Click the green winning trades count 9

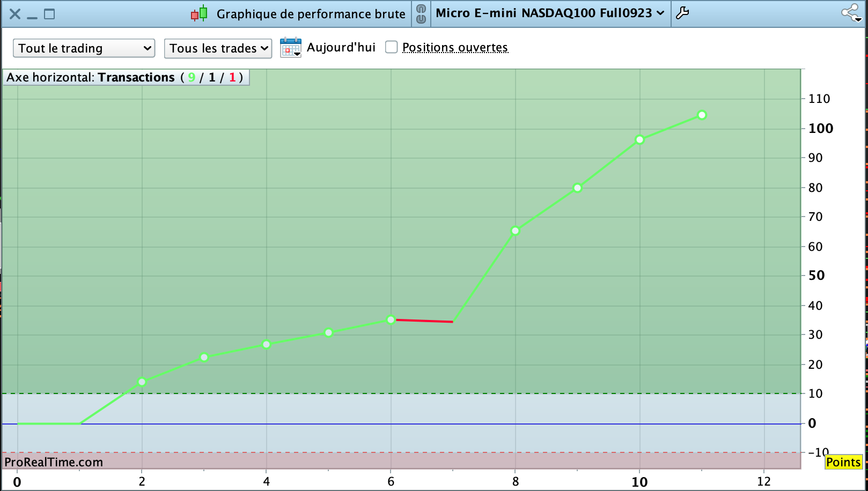coord(192,77)
